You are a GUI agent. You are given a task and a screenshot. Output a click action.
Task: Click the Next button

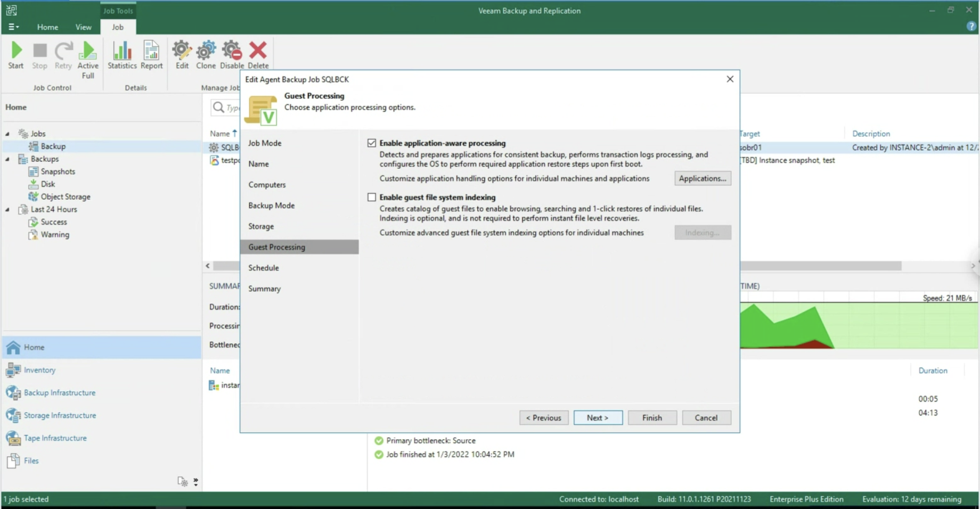click(598, 418)
